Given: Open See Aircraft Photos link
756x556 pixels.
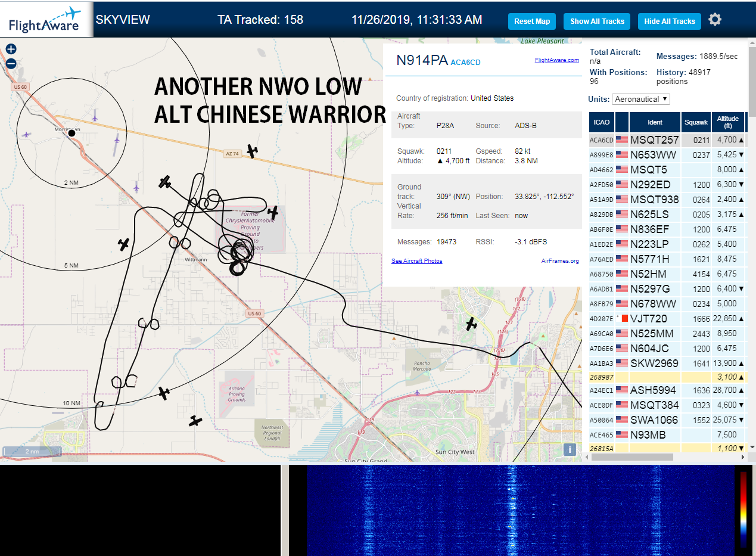Looking at the screenshot, I should [x=416, y=261].
